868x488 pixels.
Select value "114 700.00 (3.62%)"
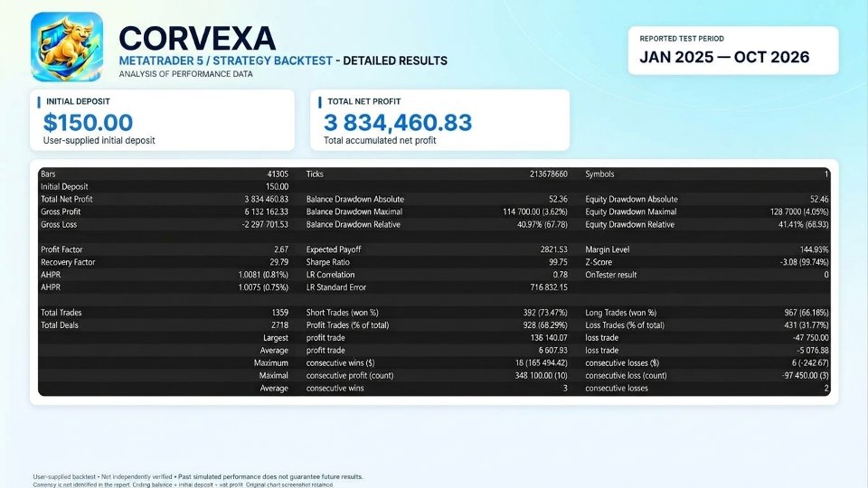pos(535,211)
